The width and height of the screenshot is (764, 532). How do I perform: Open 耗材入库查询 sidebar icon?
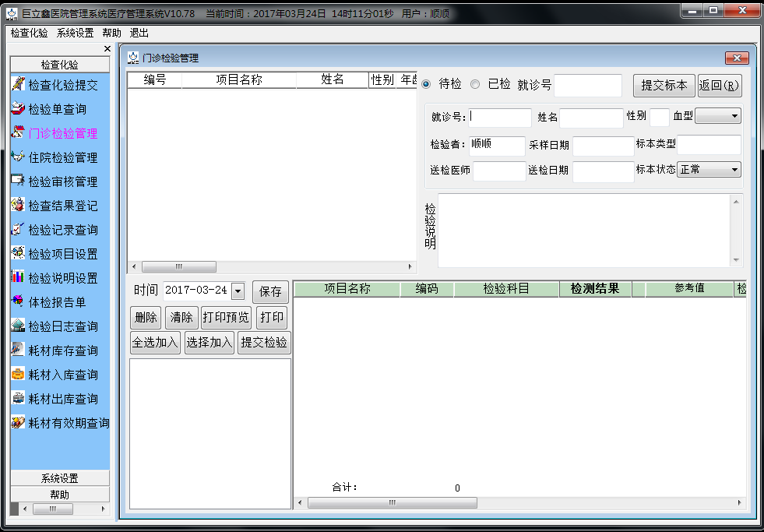(x=18, y=375)
